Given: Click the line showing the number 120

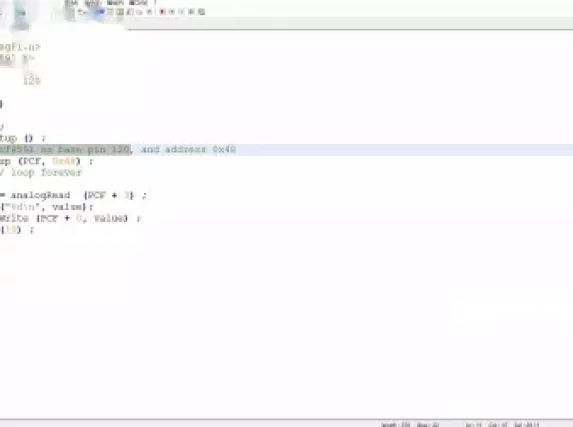Looking at the screenshot, I should (32, 80).
